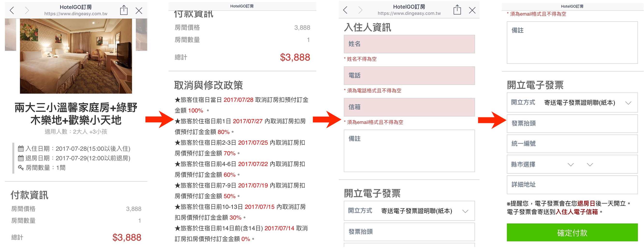
Task: Tap the 2017/07/25 date in the cancellation policy
Action: click(x=253, y=143)
